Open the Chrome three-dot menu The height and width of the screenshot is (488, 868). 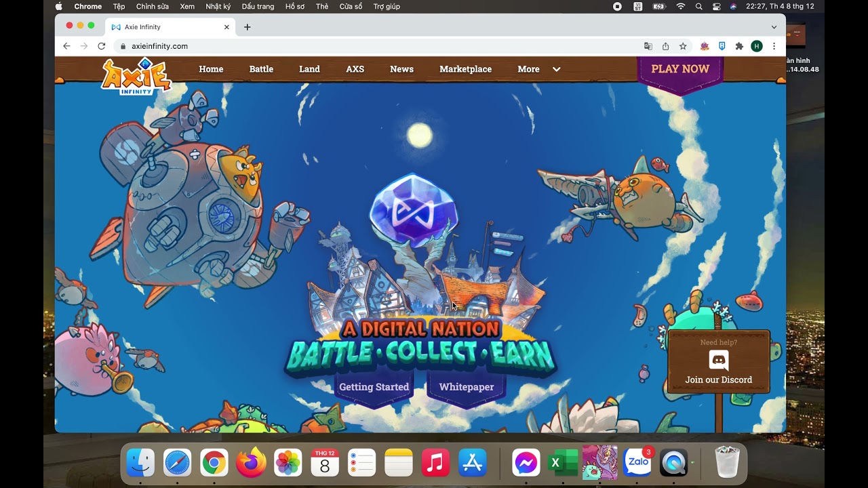(x=774, y=46)
